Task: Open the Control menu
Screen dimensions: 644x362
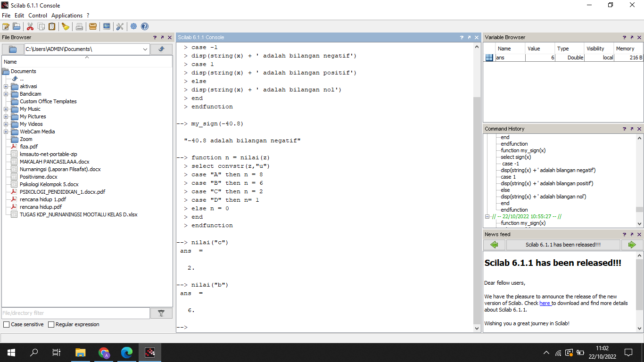Action: pos(38,16)
